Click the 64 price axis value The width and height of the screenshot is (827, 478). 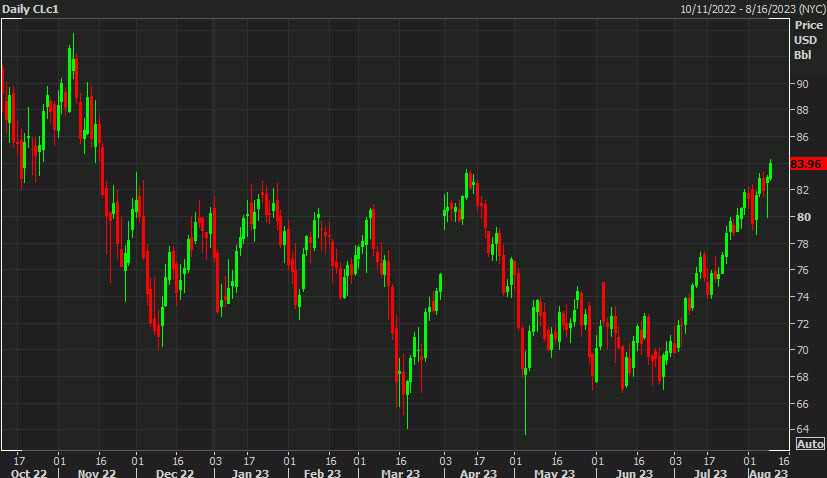pos(802,429)
